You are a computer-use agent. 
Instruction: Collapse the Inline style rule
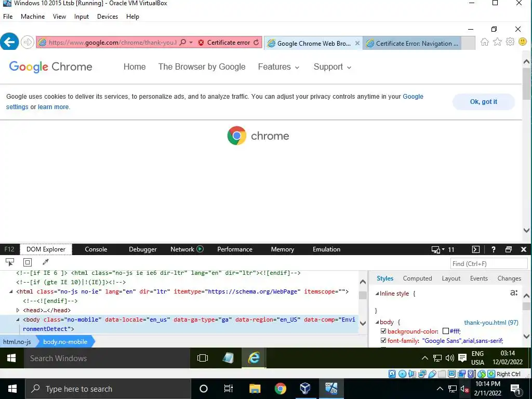point(377,294)
